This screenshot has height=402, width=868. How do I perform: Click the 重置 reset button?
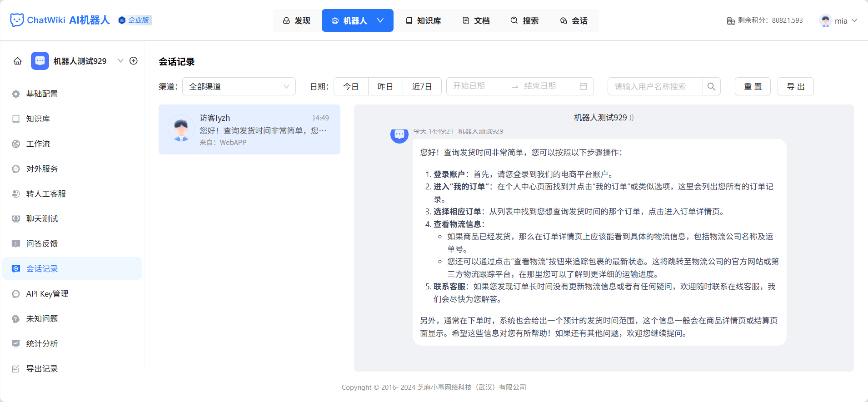753,86
